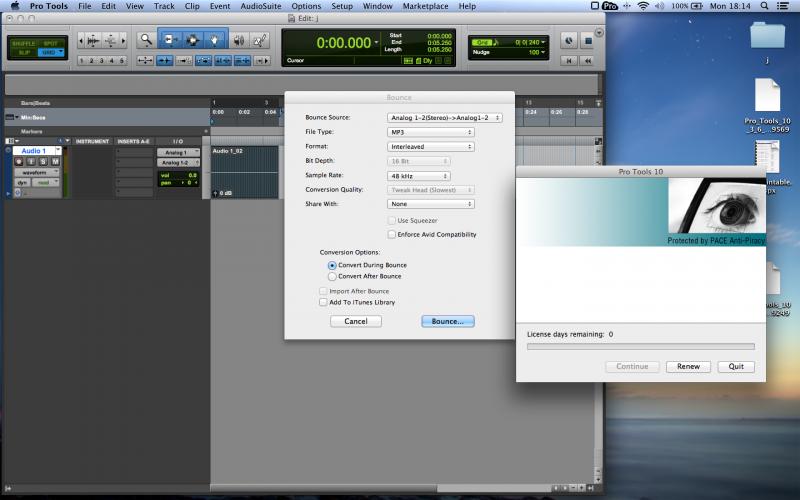Image resolution: width=800 pixels, height=500 pixels.
Task: Click Analog 1-2 output selector
Action: [178, 162]
